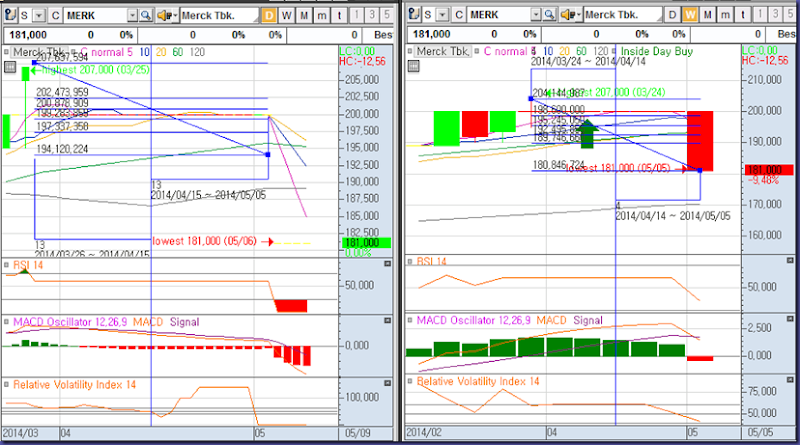The width and height of the screenshot is (800, 445).
Task: Click the book icon in the weekly chart toolbar
Action: [414, 15]
